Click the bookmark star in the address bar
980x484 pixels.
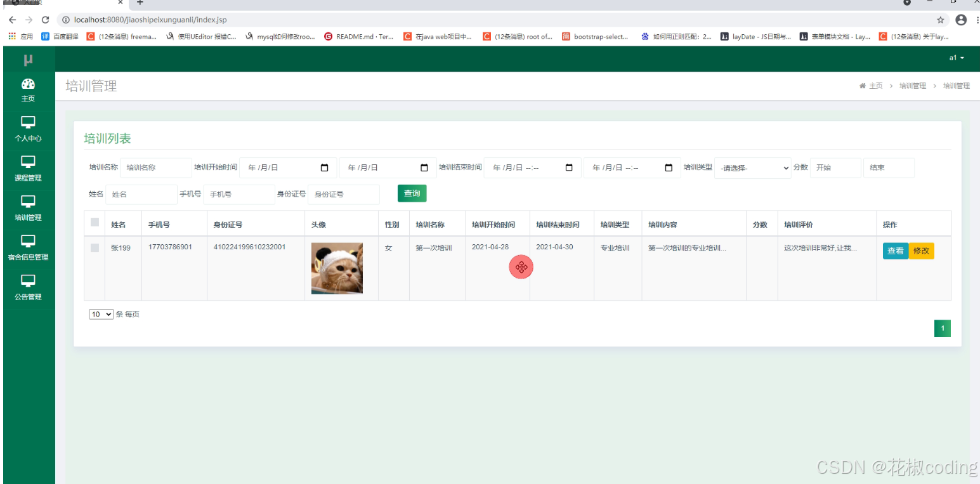[941, 20]
